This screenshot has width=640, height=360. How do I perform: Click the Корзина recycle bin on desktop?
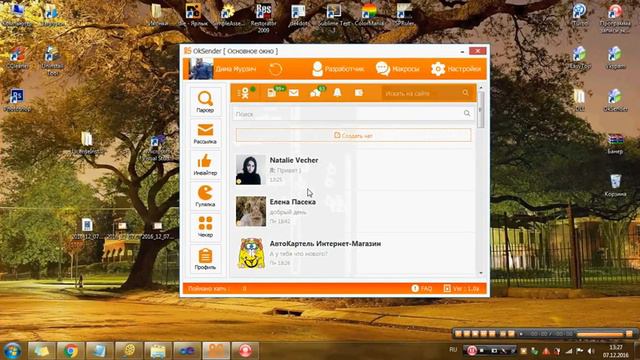[615, 186]
